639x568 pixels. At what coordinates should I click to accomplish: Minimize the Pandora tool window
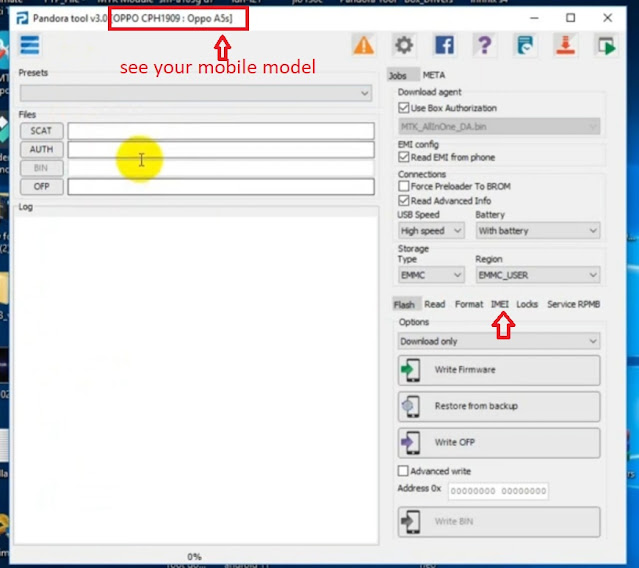click(534, 18)
